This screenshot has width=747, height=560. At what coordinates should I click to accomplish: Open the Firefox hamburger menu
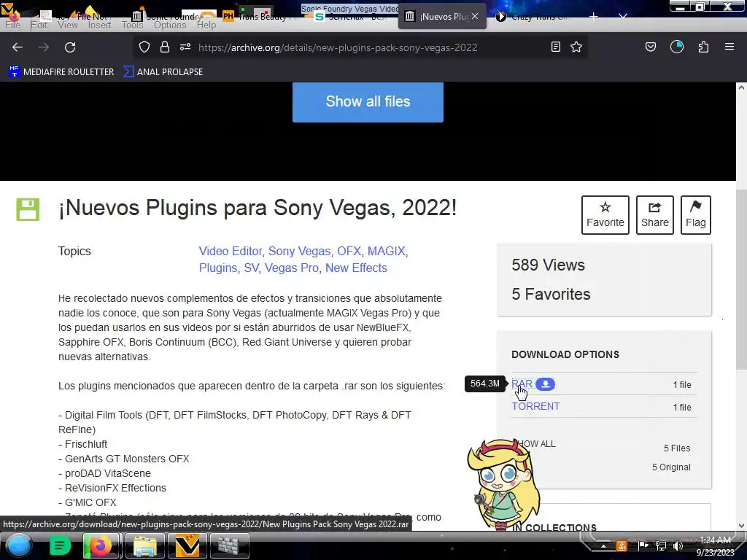[729, 47]
